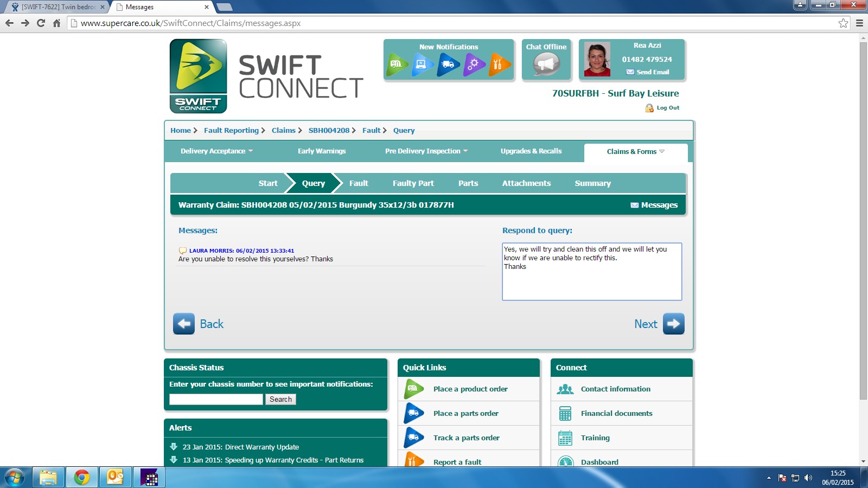The width and height of the screenshot is (868, 488).
Task: Click the Track a parts order icon
Action: (x=414, y=438)
